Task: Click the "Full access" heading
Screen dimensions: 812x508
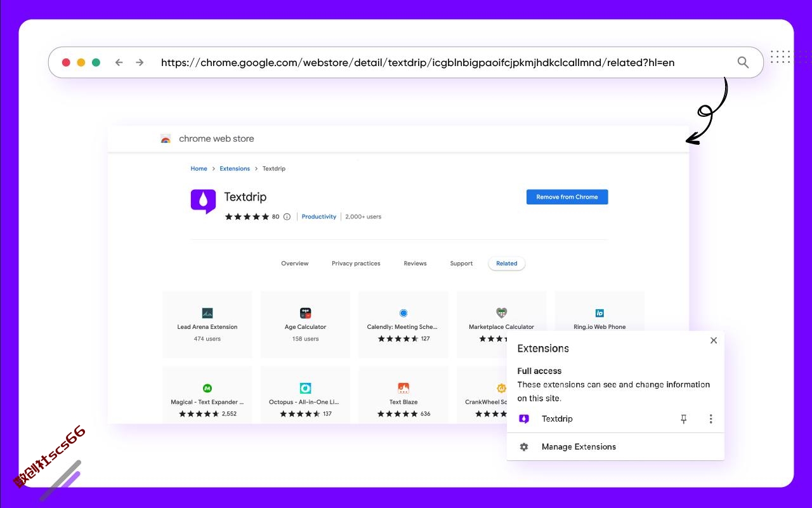Action: pos(539,371)
